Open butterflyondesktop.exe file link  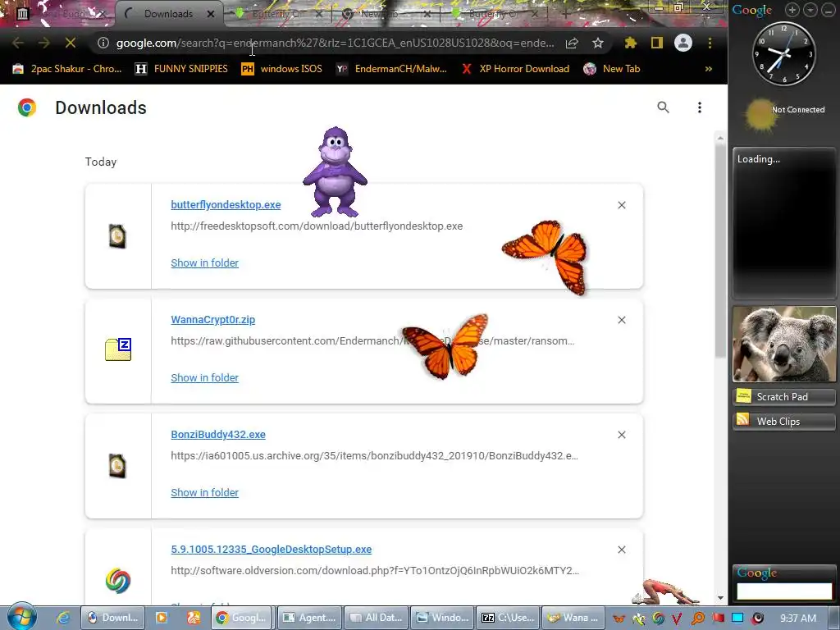(x=226, y=204)
